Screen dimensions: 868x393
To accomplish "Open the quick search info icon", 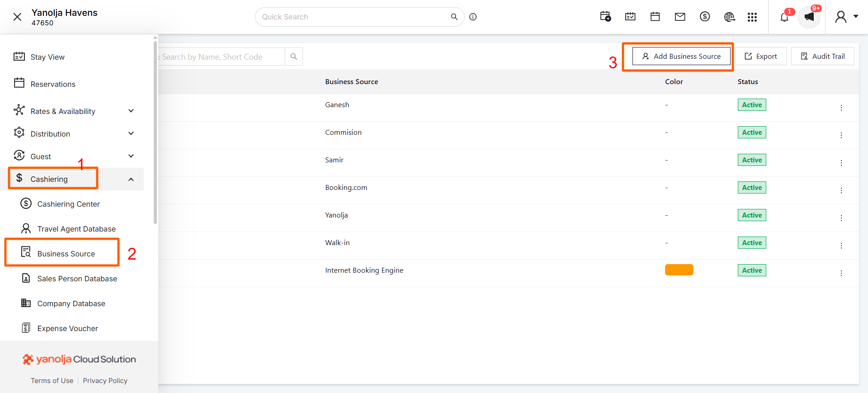I will 473,17.
